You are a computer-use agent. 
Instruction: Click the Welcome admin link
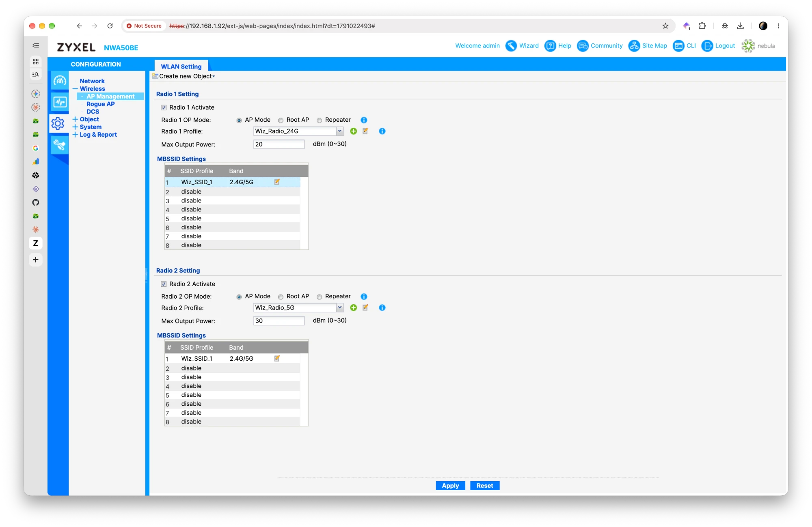click(477, 46)
